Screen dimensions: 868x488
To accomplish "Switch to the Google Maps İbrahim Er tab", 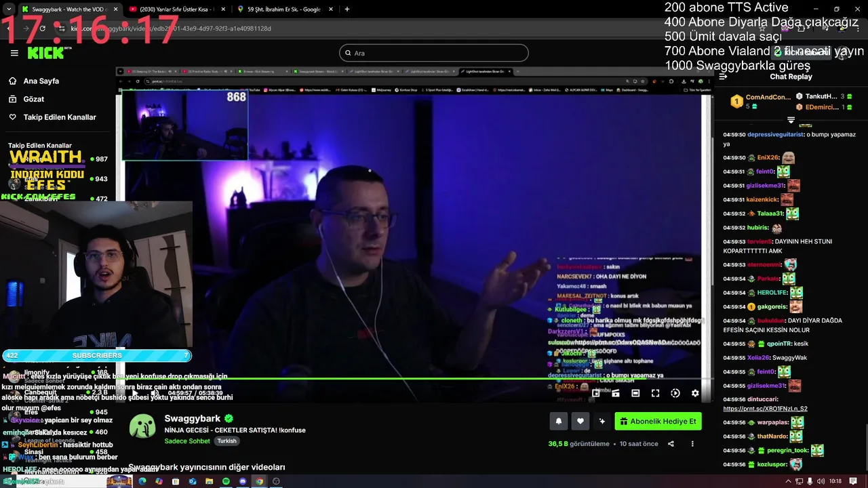I will coord(283,9).
